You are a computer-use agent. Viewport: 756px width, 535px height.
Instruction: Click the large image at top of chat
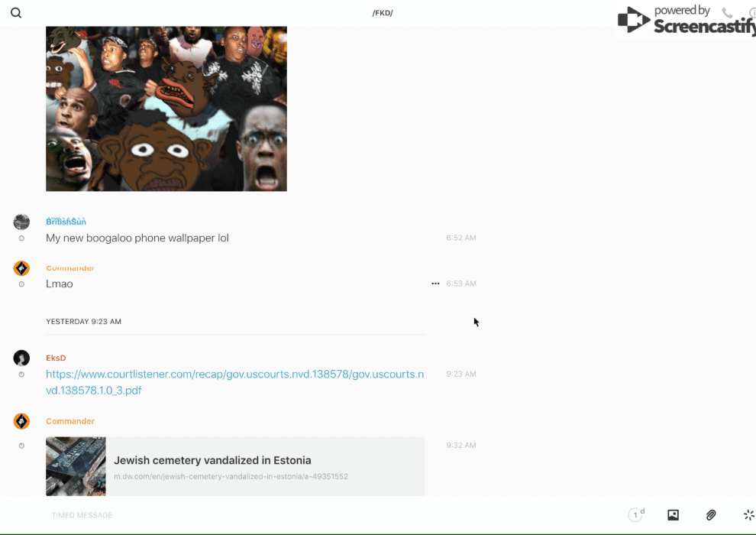click(166, 109)
